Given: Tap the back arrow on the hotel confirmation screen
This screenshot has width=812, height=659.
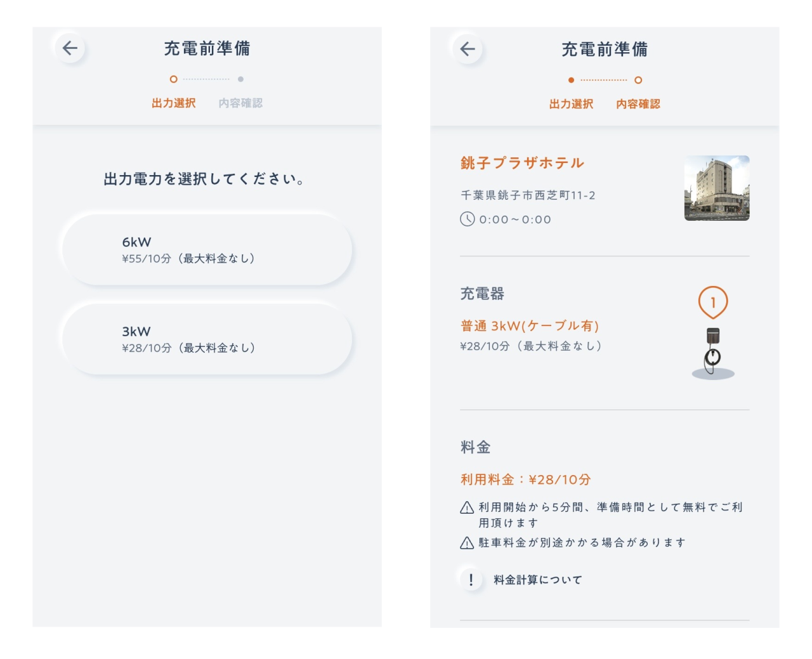Looking at the screenshot, I should 468,49.
